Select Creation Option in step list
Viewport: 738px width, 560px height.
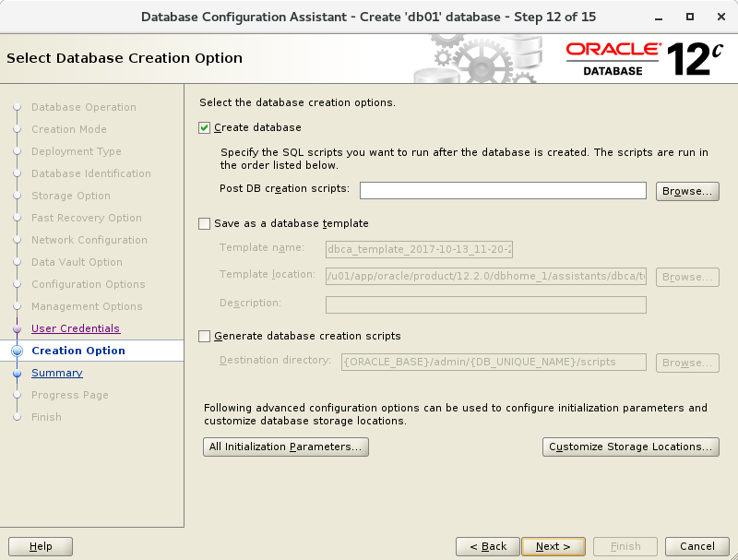[x=78, y=351]
